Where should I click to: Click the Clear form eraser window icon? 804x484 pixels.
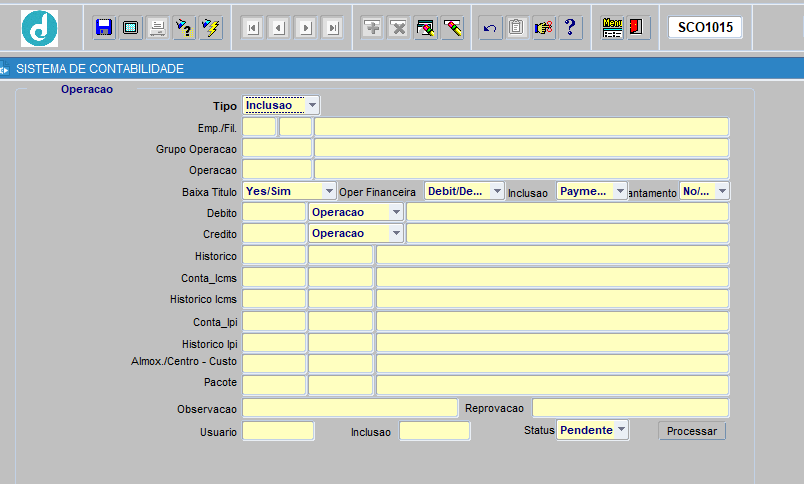coord(426,28)
